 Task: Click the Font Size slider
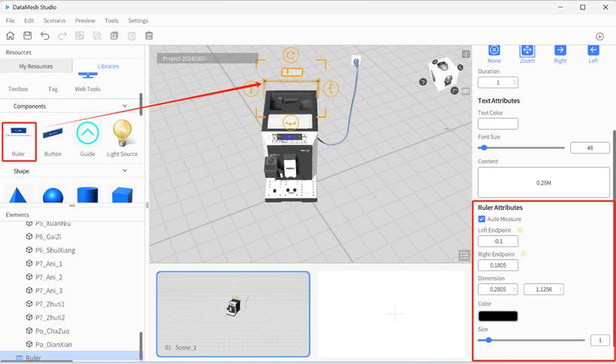click(x=522, y=148)
